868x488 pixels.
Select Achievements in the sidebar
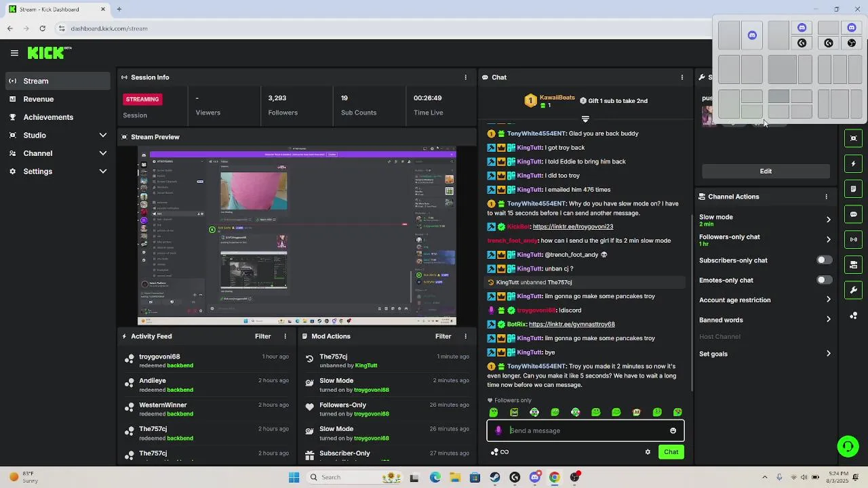(x=58, y=117)
